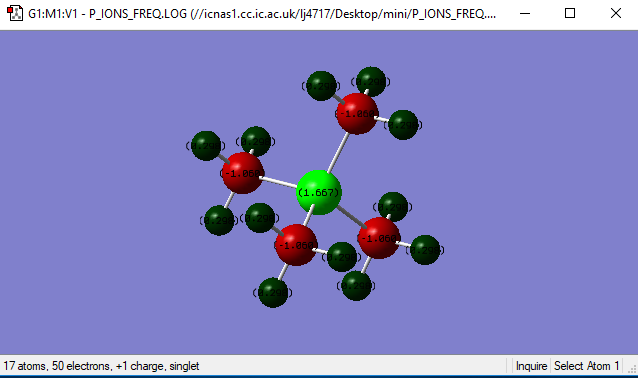Image resolution: width=638 pixels, height=378 pixels.
Task: Select the rightmost dark green hydrogen atom
Action: coord(425,250)
